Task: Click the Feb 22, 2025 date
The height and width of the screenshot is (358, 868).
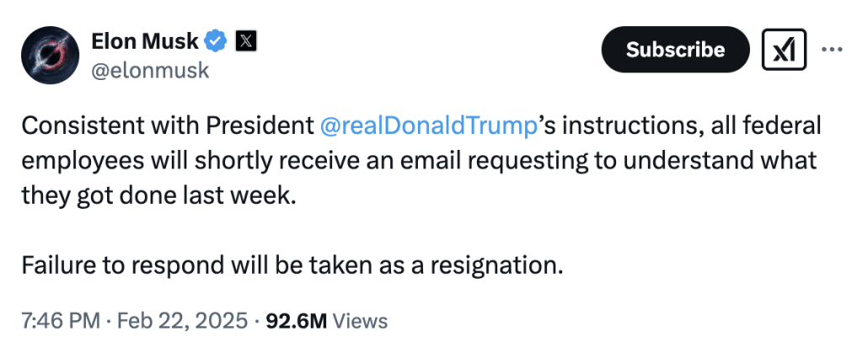Action: (183, 321)
